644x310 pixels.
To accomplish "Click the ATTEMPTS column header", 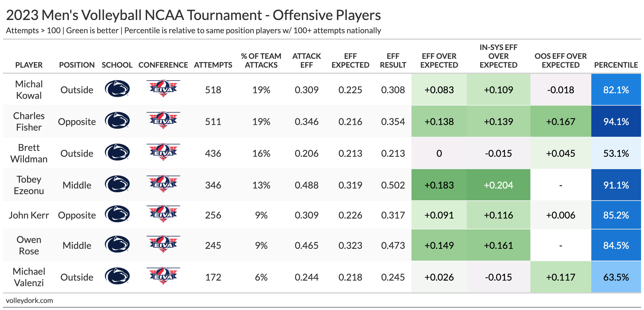I will pos(213,65).
